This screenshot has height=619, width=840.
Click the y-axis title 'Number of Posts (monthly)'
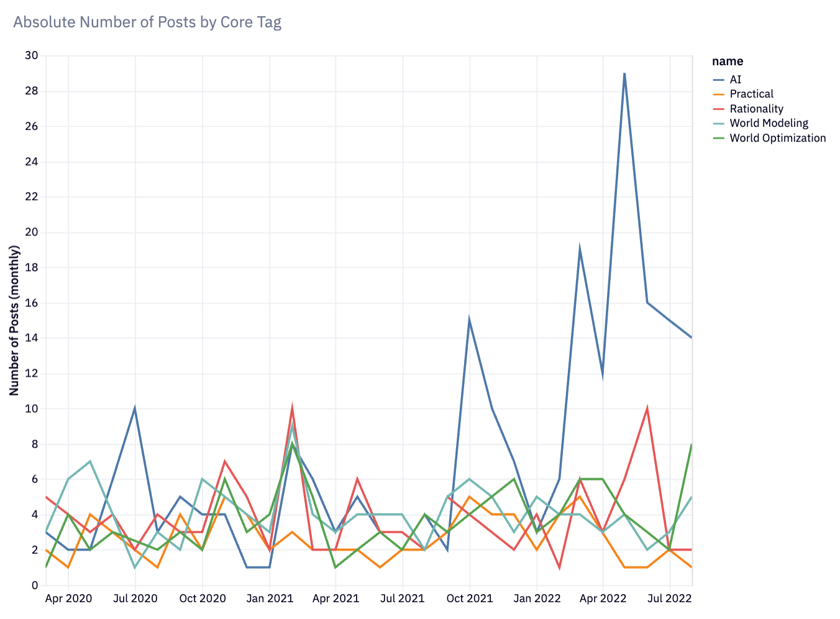(x=15, y=321)
